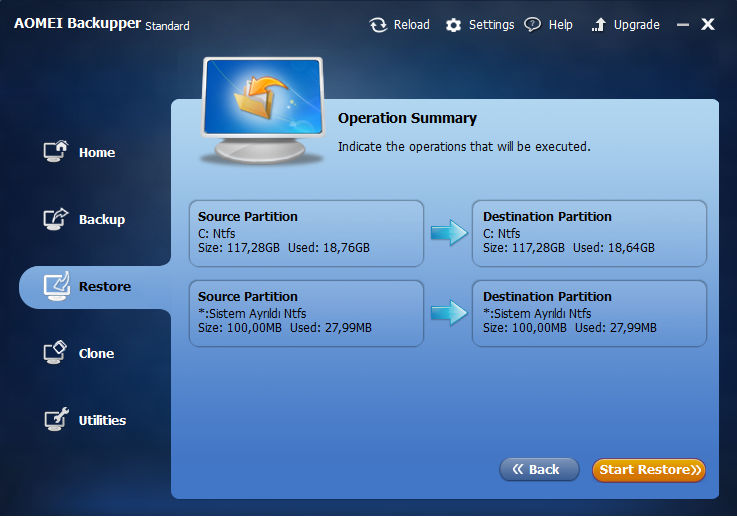Click the Back button

coord(539,470)
